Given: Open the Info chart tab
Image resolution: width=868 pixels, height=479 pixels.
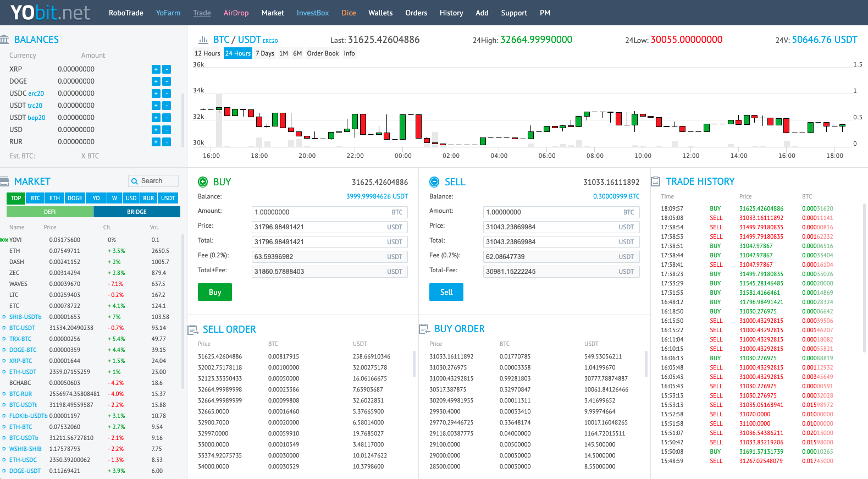Looking at the screenshot, I should click(x=350, y=53).
